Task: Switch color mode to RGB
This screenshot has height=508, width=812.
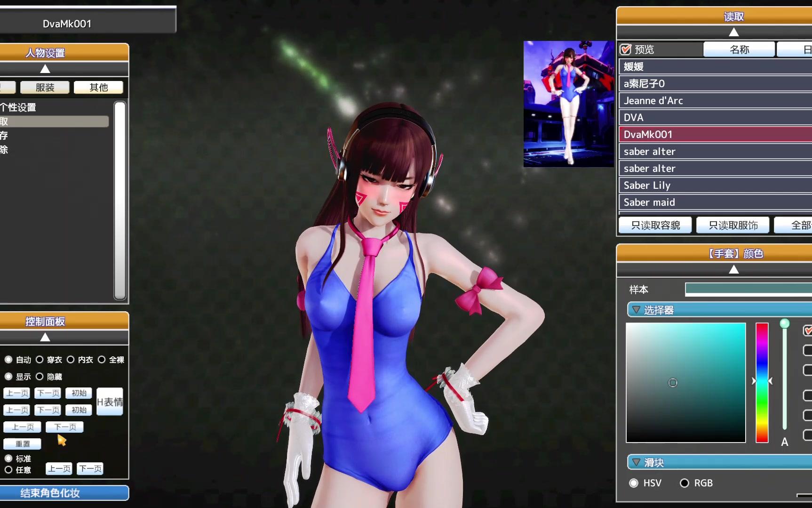Action: [x=685, y=483]
